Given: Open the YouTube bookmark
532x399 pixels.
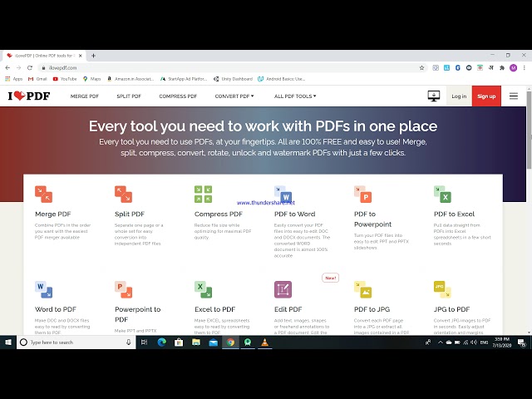Looking at the screenshot, I should click(65, 79).
